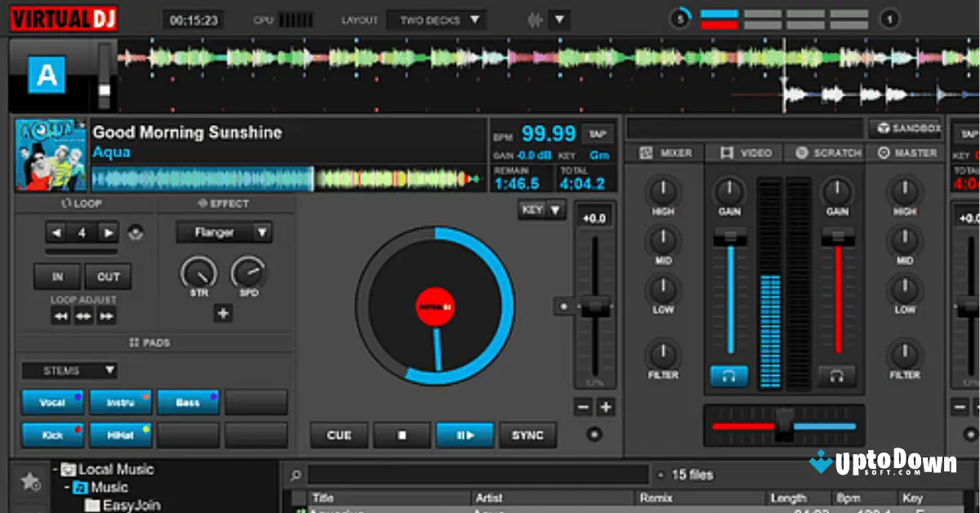
Task: Toggle the Vocal stem pad
Action: (x=52, y=401)
